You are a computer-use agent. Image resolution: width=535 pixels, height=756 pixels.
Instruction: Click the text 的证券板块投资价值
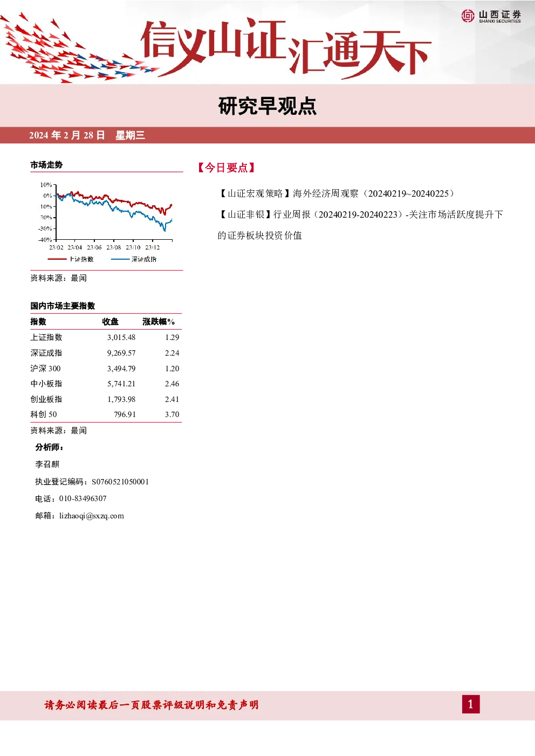260,235
